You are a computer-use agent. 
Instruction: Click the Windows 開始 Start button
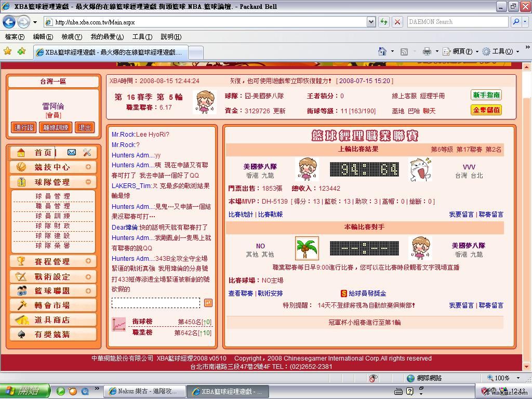25,391
